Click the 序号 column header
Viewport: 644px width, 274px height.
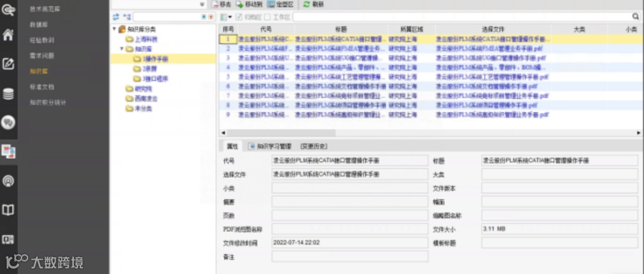[x=228, y=29]
